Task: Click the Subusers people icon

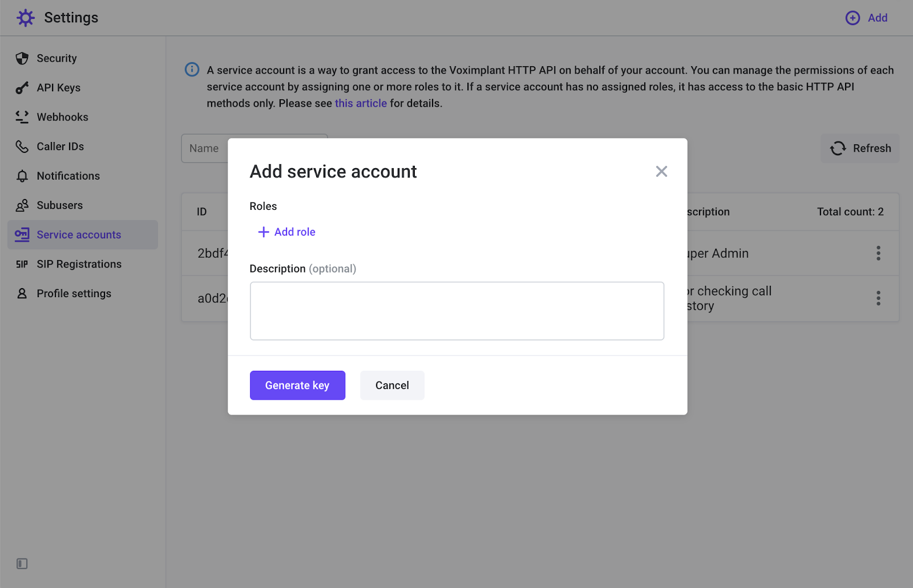Action: point(22,205)
